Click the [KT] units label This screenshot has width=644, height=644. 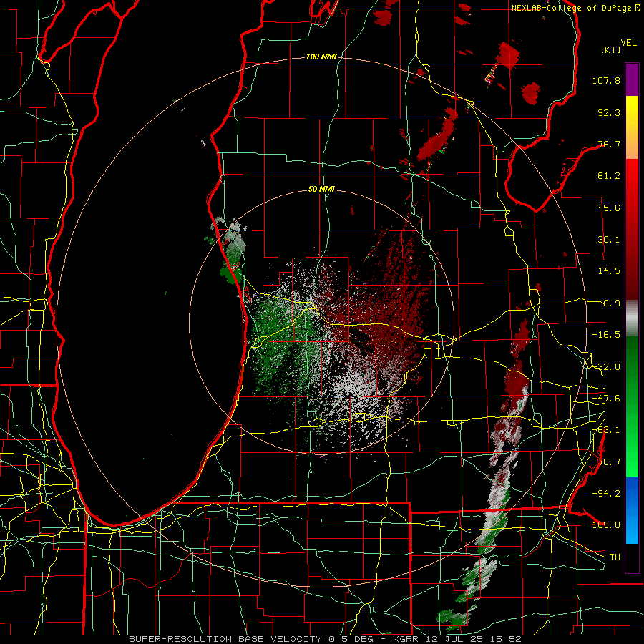611,50
